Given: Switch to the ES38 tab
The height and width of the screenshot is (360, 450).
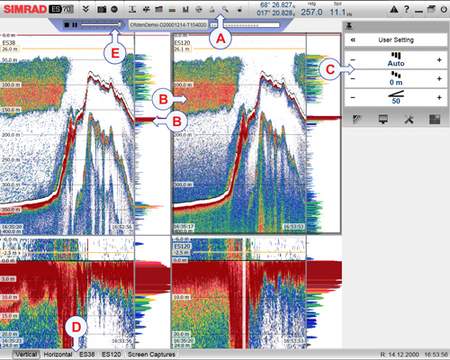Looking at the screenshot, I should click(x=87, y=354).
